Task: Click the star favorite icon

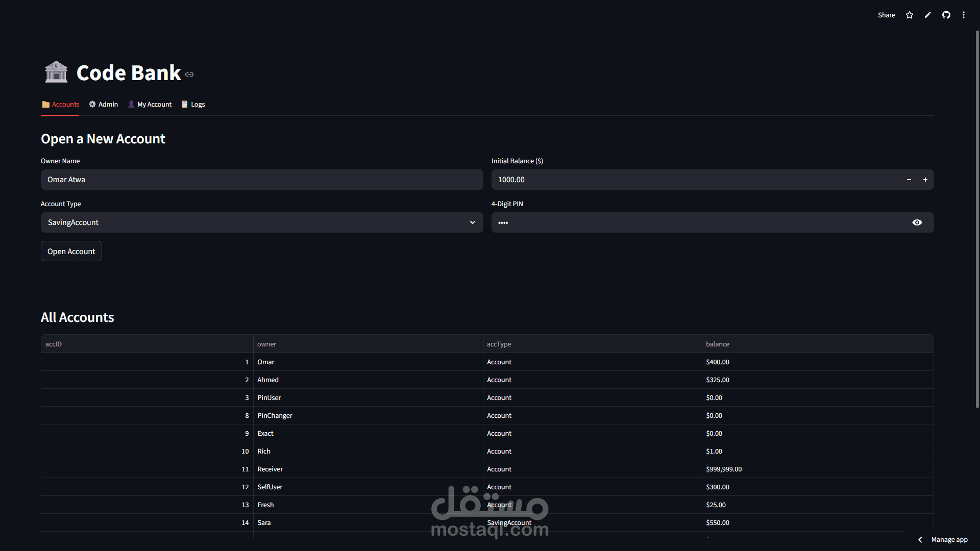Action: click(910, 15)
